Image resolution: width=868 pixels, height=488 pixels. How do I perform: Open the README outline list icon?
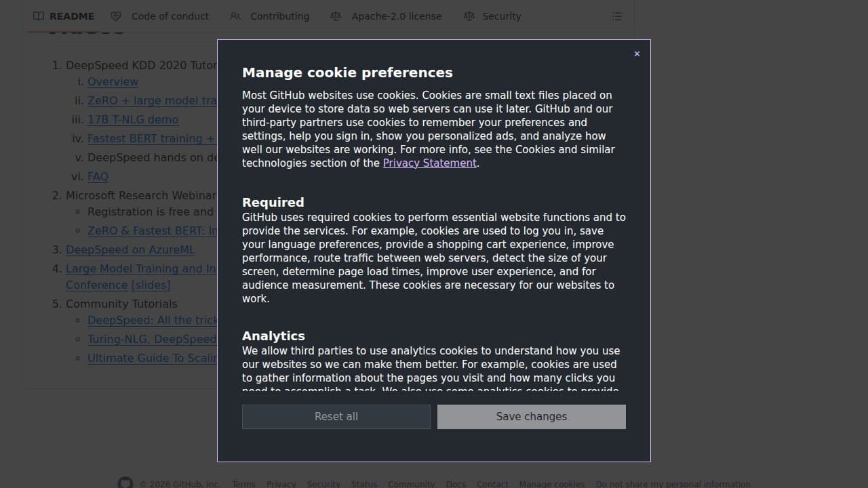pyautogui.click(x=617, y=16)
